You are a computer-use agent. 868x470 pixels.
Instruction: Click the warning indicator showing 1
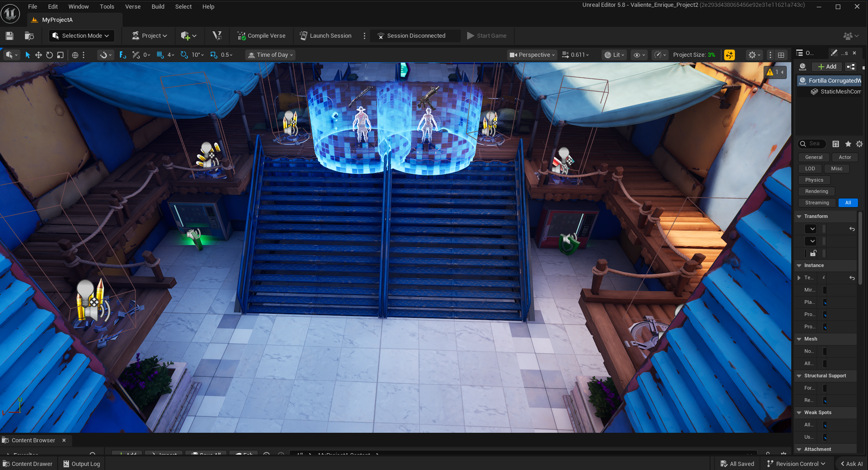point(775,72)
